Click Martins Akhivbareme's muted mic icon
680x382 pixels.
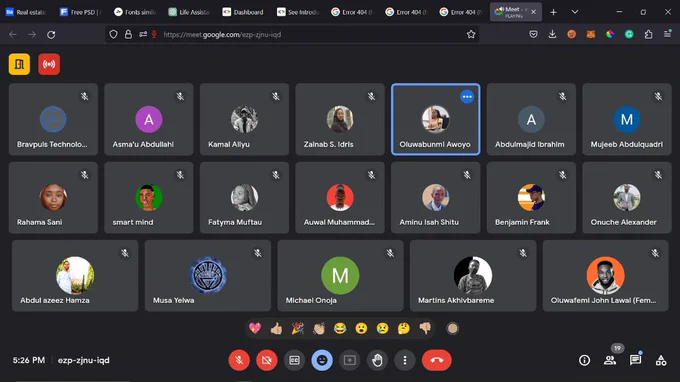[x=523, y=253]
